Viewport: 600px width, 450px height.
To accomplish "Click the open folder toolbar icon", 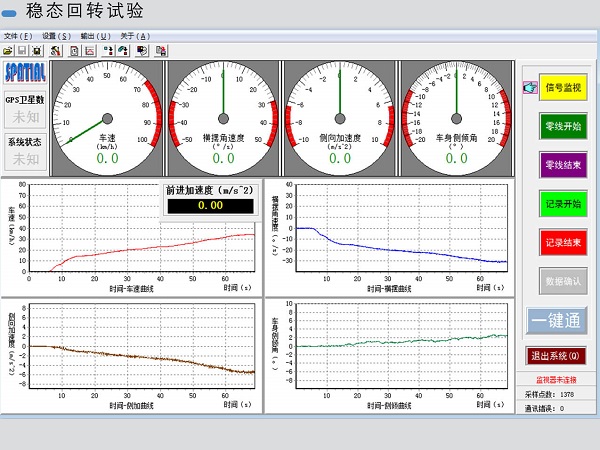I will point(8,49).
